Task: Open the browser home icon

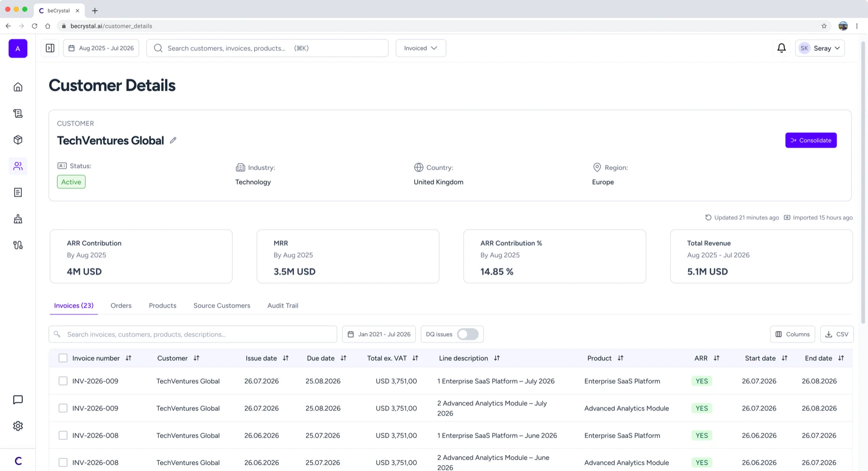Action: [x=48, y=26]
